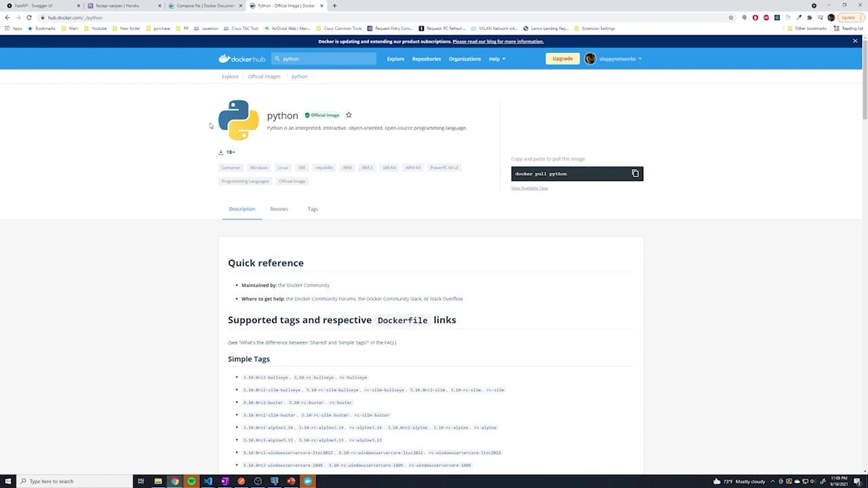Viewport: 868px width, 488px height.
Task: Click the weather widget showing Mostly cloudy
Action: click(x=739, y=481)
